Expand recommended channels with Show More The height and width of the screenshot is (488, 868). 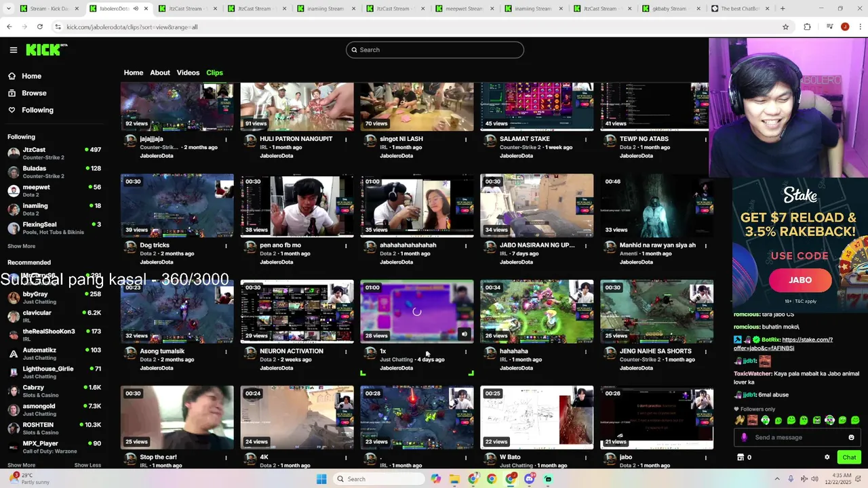[21, 466]
